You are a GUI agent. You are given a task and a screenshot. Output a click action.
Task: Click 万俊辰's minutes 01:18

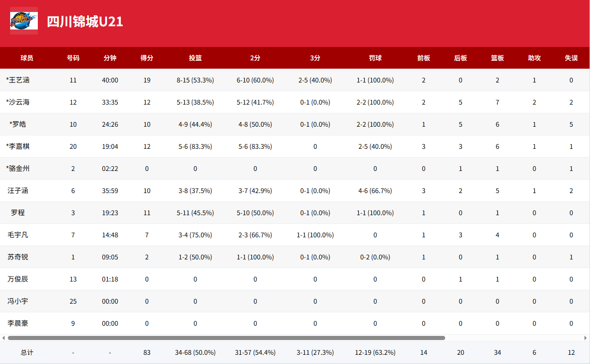point(110,279)
